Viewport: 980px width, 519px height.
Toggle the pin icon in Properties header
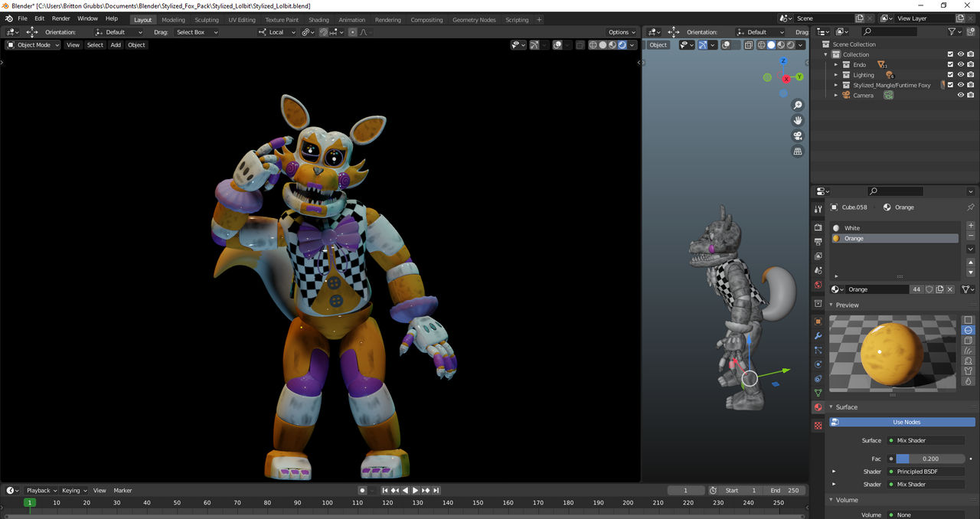(x=970, y=207)
